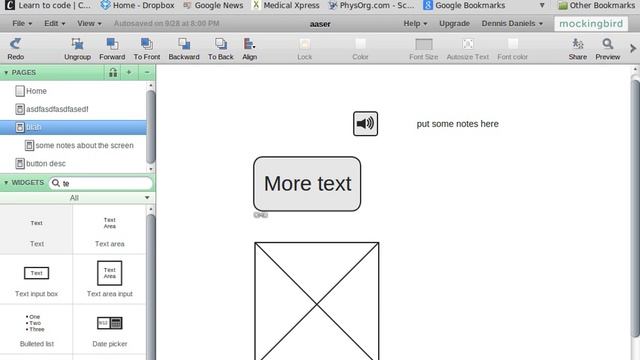
Task: Click the Redo toolbar icon
Action: tap(16, 49)
